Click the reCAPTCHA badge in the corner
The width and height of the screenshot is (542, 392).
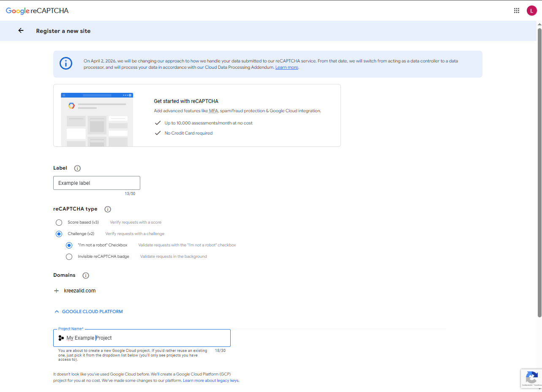click(x=531, y=378)
